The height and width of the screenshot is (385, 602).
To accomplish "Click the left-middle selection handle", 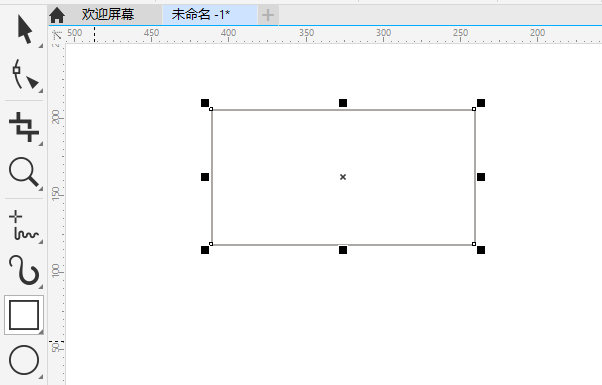I will pos(205,177).
